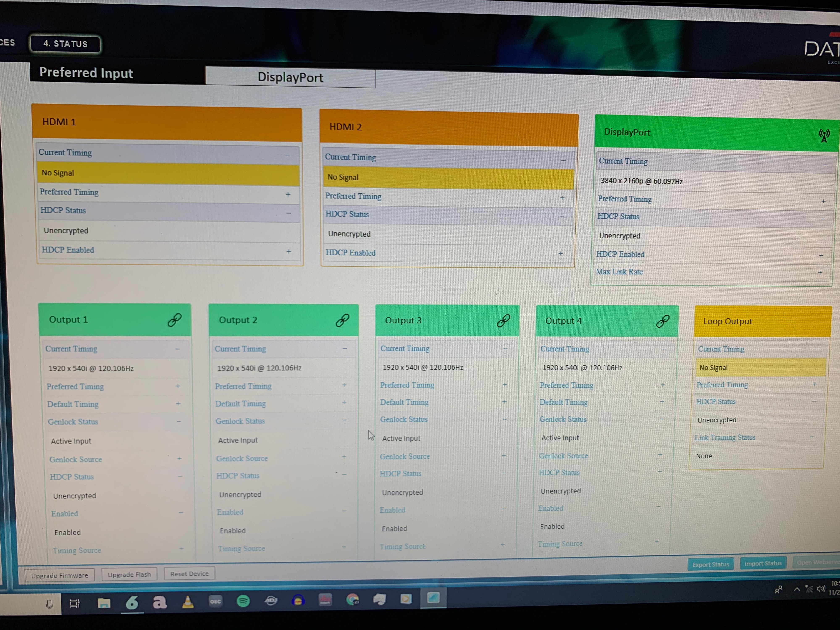
Task: Click the Upgrade Firmware button
Action: pos(60,575)
